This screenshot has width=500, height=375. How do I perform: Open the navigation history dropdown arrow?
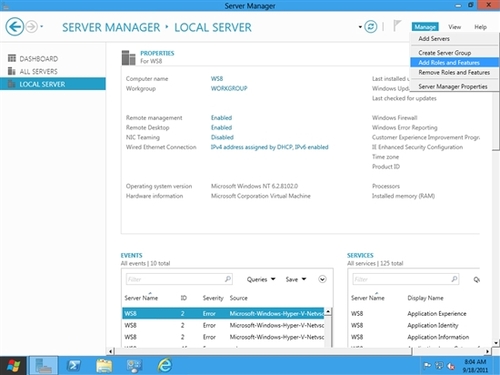tap(42, 26)
